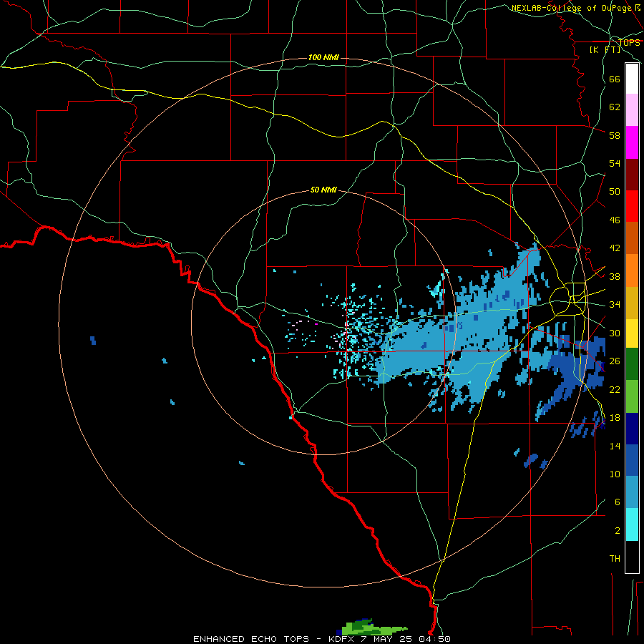Screen dimensions: 644x644
Task: Click the legend value "22"
Action: coord(615,389)
